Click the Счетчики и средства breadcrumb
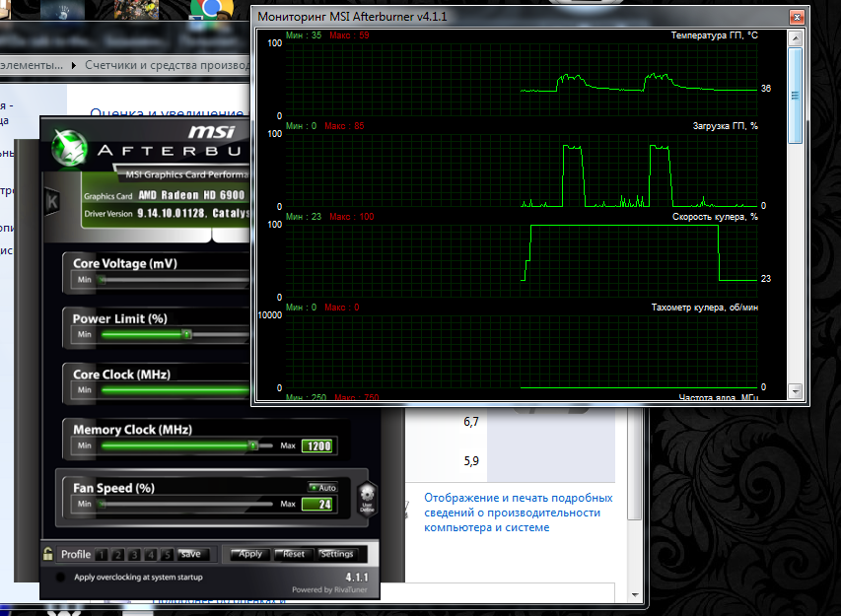This screenshot has height=616, width=841. coord(168,65)
